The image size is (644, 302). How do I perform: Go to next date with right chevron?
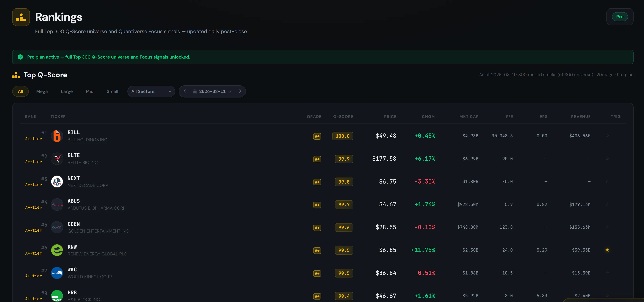coord(240,91)
